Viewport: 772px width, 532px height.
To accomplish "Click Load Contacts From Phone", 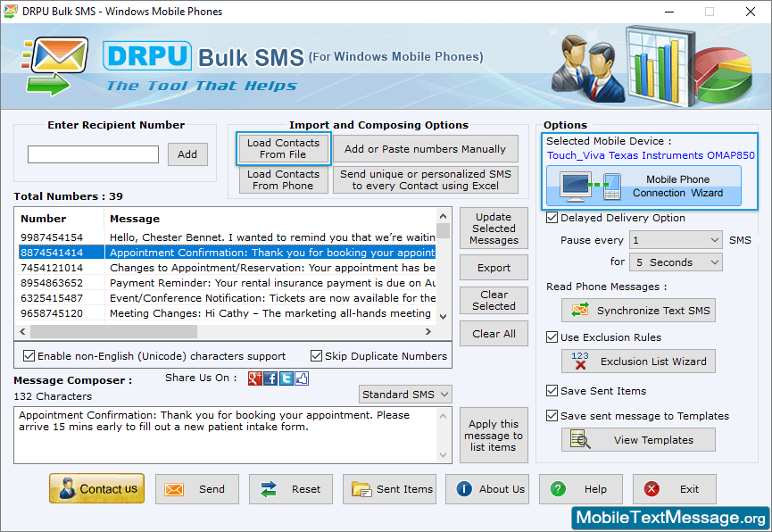I will point(283,179).
